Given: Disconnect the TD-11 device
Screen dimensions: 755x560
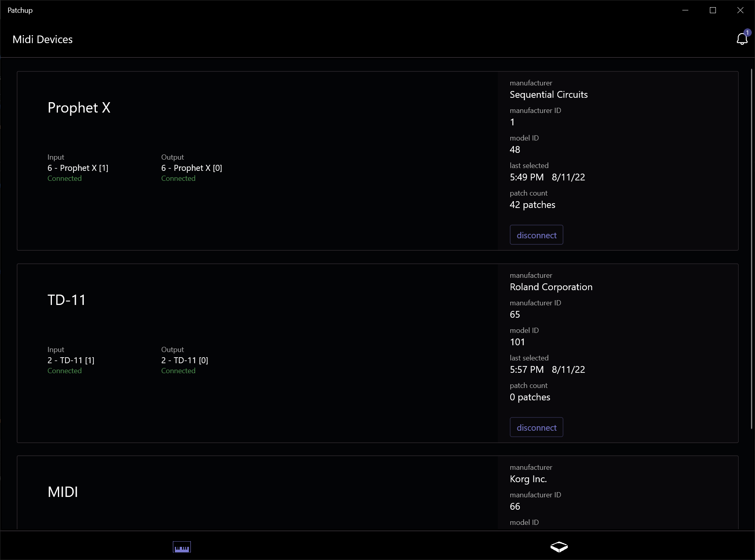Looking at the screenshot, I should tap(536, 427).
